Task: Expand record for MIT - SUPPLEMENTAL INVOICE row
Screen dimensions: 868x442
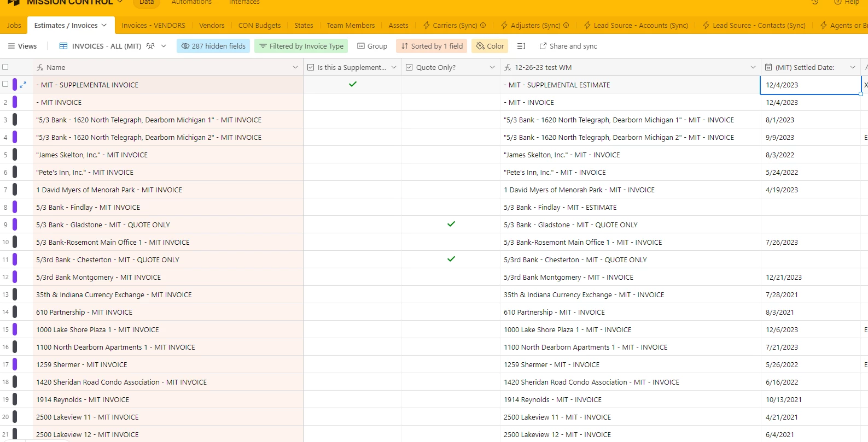Action: [23, 85]
